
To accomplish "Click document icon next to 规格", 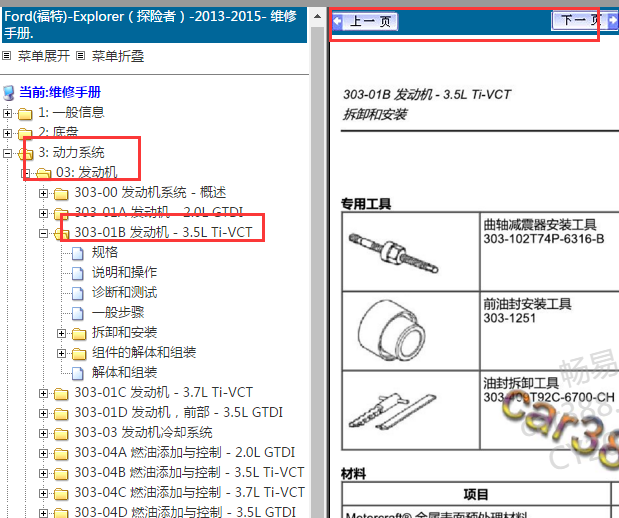I will click(x=78, y=253).
